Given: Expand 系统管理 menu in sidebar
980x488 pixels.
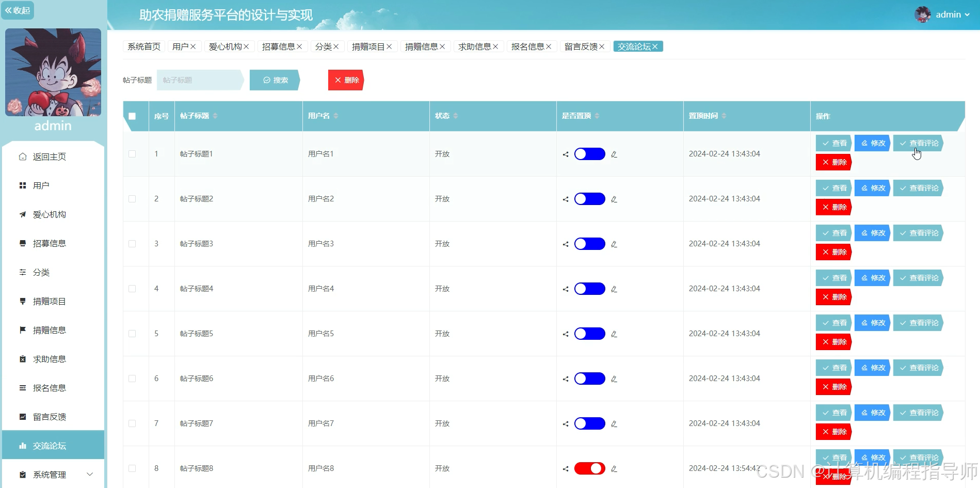Looking at the screenshot, I should 53,474.
